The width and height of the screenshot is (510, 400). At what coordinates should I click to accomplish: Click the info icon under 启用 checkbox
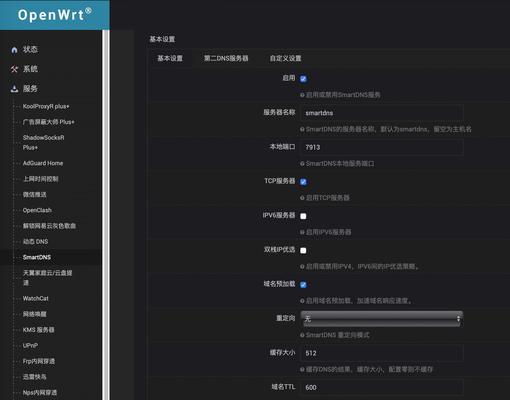302,95
